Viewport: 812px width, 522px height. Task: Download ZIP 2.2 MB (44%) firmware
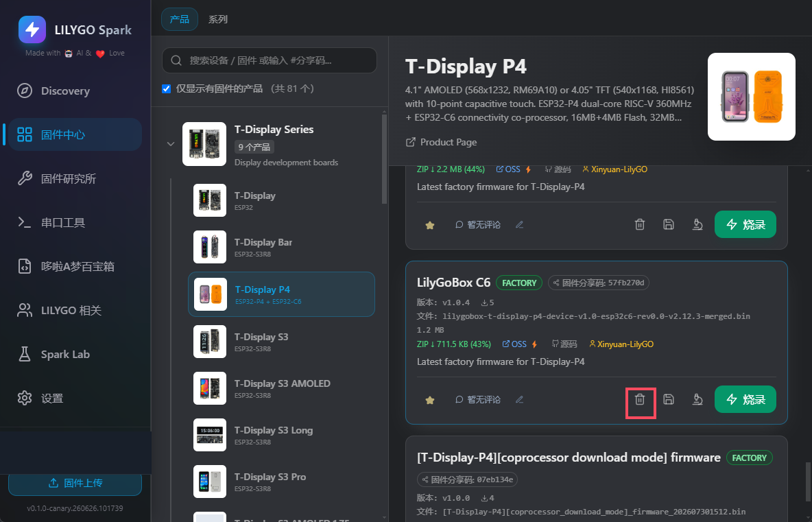coord(451,169)
